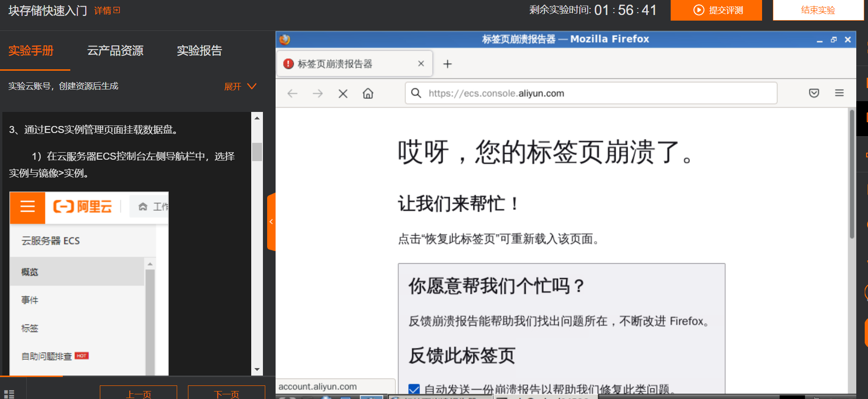Click the Firefox page vertical scrollbar

click(x=852, y=174)
